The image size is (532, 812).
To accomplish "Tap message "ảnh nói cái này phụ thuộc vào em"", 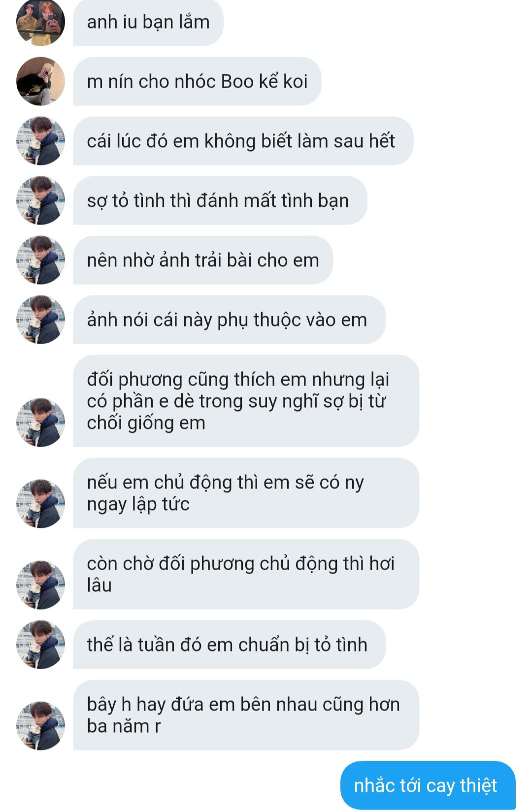I will pyautogui.click(x=230, y=320).
